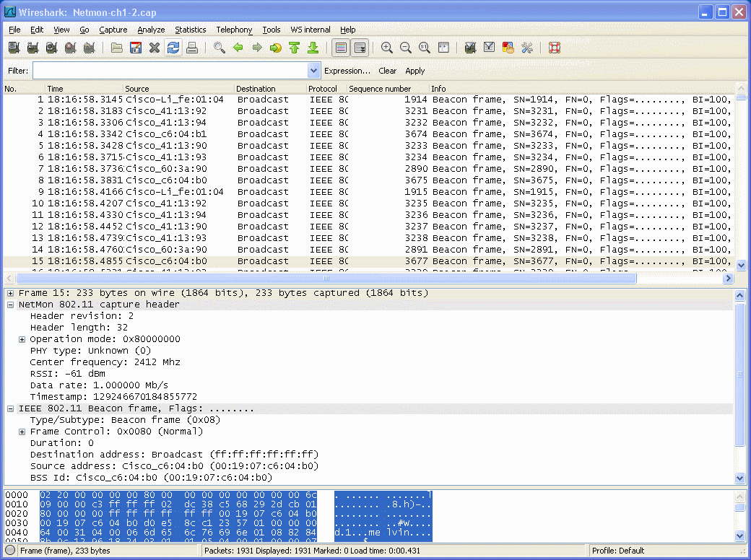
Task: Click the Expression... filter button
Action: (x=347, y=71)
